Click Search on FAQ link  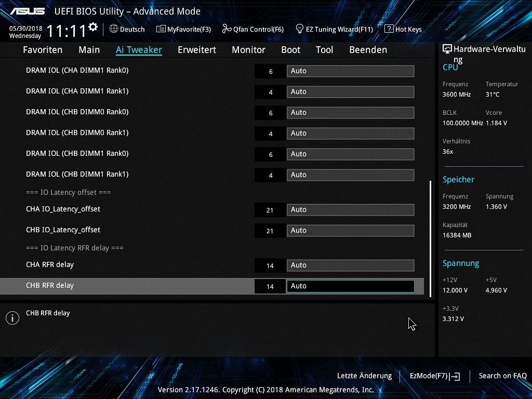coord(502,376)
